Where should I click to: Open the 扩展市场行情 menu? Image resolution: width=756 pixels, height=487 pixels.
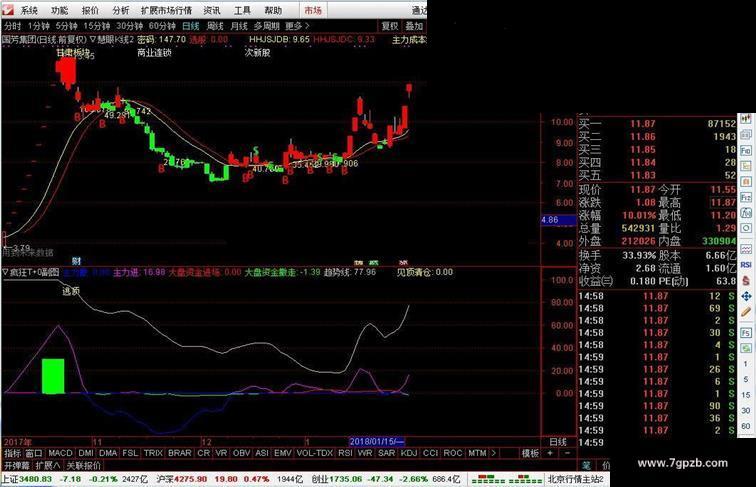166,10
